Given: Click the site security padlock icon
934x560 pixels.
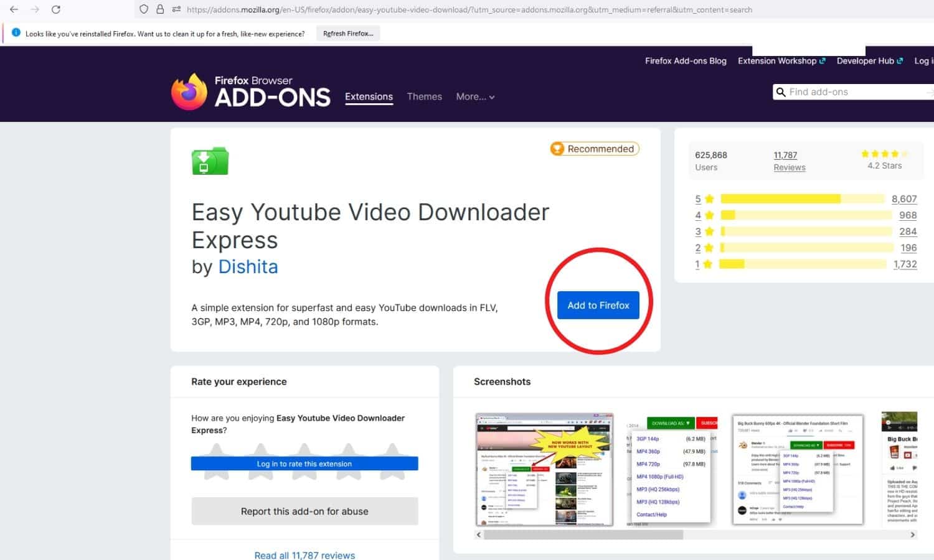Looking at the screenshot, I should (x=160, y=9).
